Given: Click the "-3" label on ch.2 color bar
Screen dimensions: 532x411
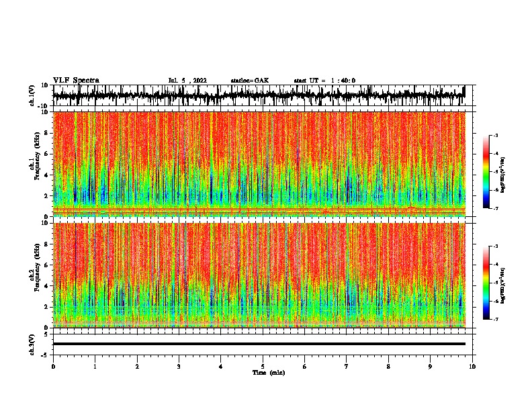Looking at the screenshot, I should coord(495,246).
